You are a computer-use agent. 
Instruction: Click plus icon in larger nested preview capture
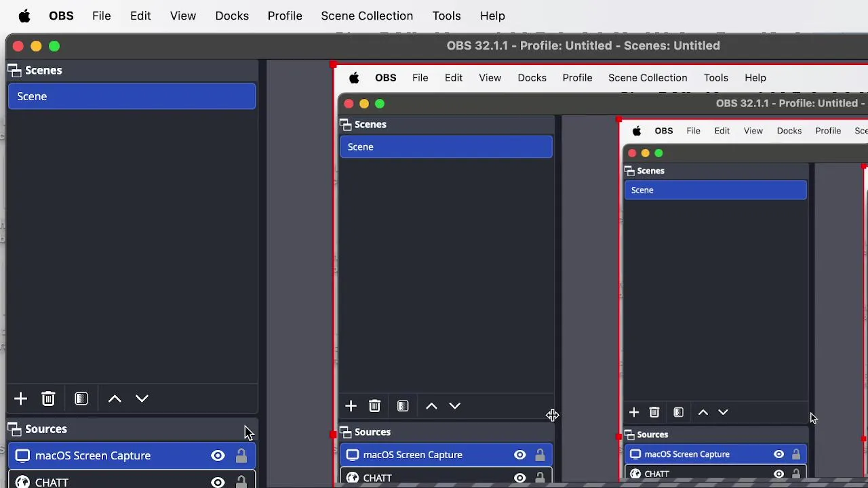tap(351, 406)
